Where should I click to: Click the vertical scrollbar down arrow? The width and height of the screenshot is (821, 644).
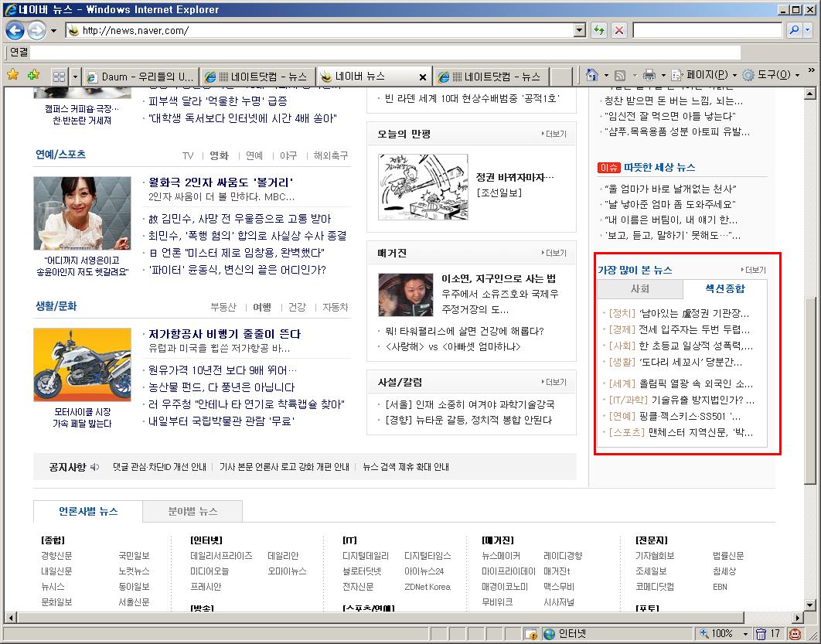tap(810, 606)
